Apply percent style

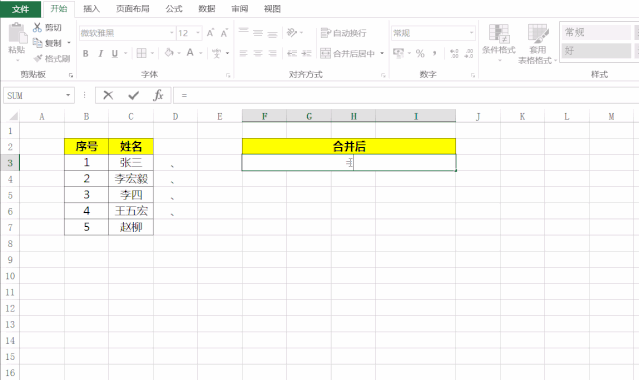420,53
